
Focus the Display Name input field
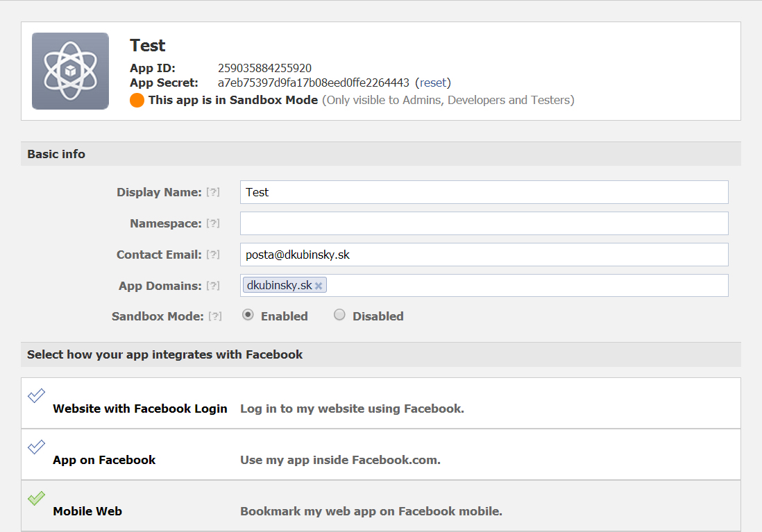(484, 192)
